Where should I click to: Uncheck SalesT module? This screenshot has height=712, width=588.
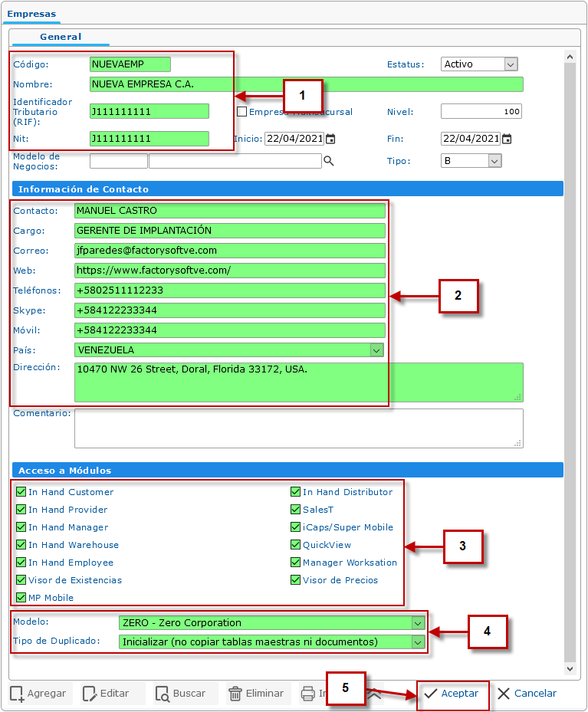coord(296,510)
